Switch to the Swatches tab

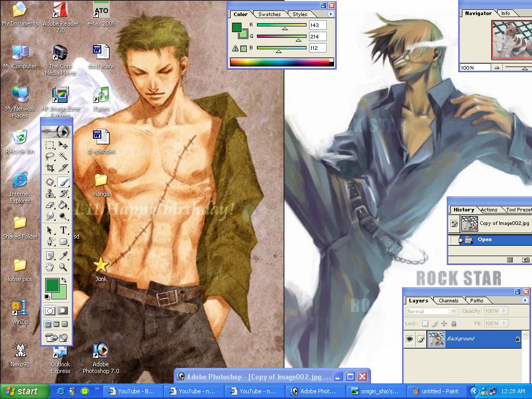coord(270,14)
